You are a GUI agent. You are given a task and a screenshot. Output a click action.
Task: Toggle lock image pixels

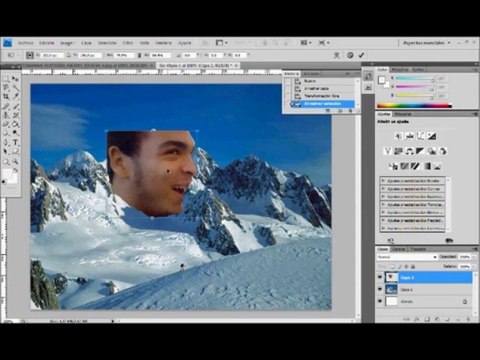[x=400, y=267]
